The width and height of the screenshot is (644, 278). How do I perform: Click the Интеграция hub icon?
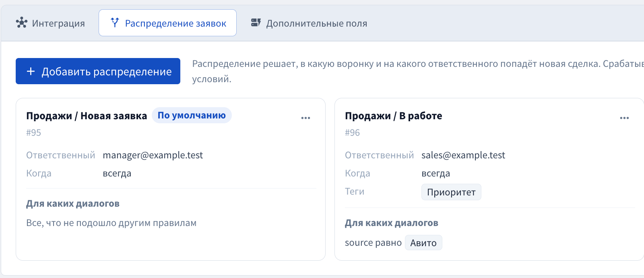[x=21, y=23]
